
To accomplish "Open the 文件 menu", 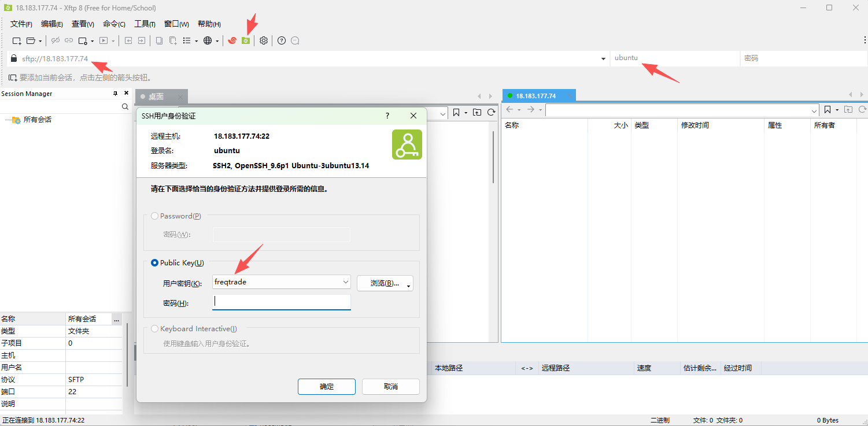I will [x=21, y=24].
